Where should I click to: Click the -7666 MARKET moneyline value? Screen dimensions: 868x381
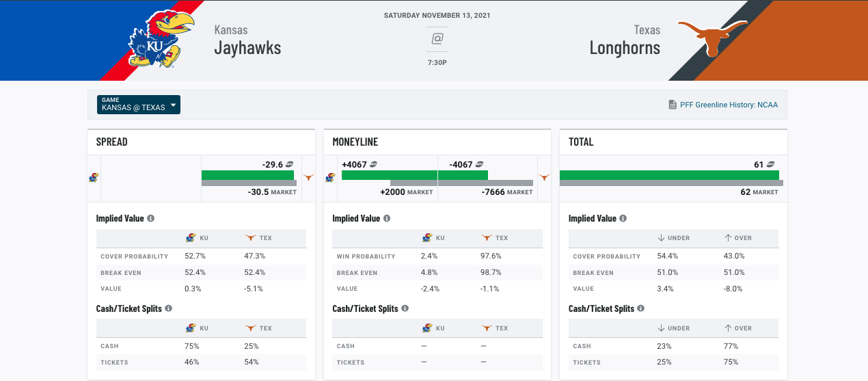pos(507,192)
